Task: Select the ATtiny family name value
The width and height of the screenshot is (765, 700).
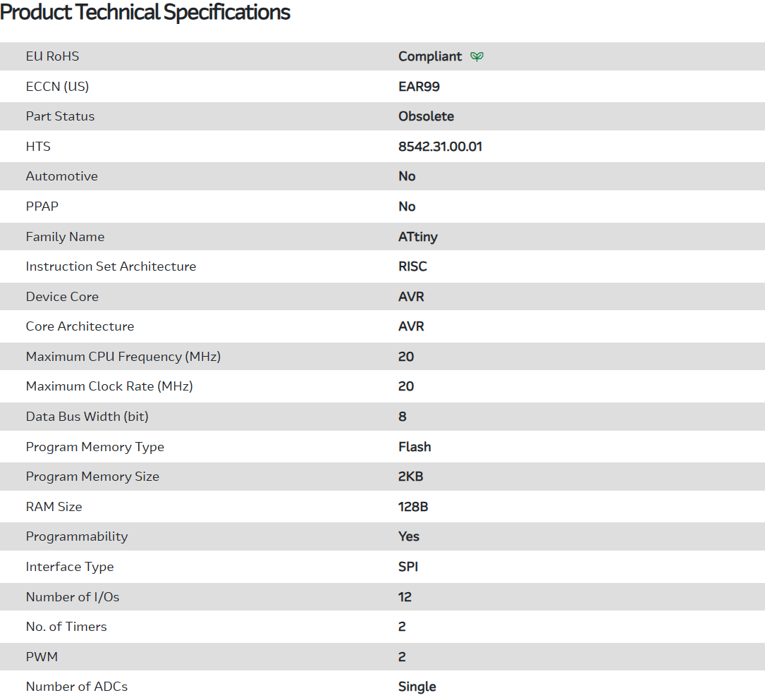Action: (417, 237)
